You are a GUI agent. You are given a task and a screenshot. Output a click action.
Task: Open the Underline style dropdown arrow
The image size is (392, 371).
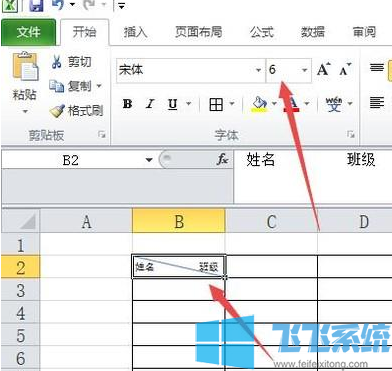(x=188, y=104)
